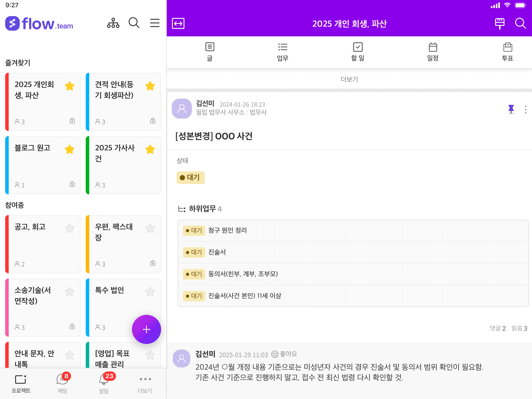Image resolution: width=532 pixels, height=399 pixels.
Task: Switch to the 업무 tab
Action: point(282,52)
